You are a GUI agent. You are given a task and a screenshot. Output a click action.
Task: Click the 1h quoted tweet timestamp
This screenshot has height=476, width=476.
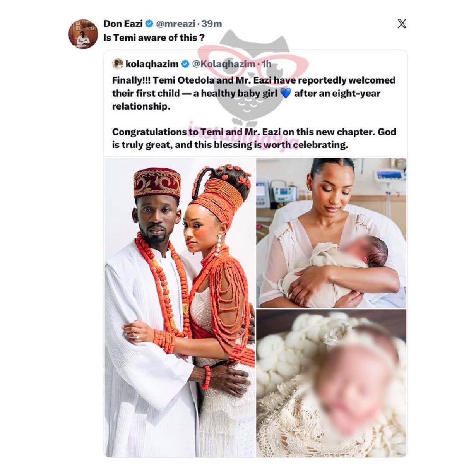(266, 64)
